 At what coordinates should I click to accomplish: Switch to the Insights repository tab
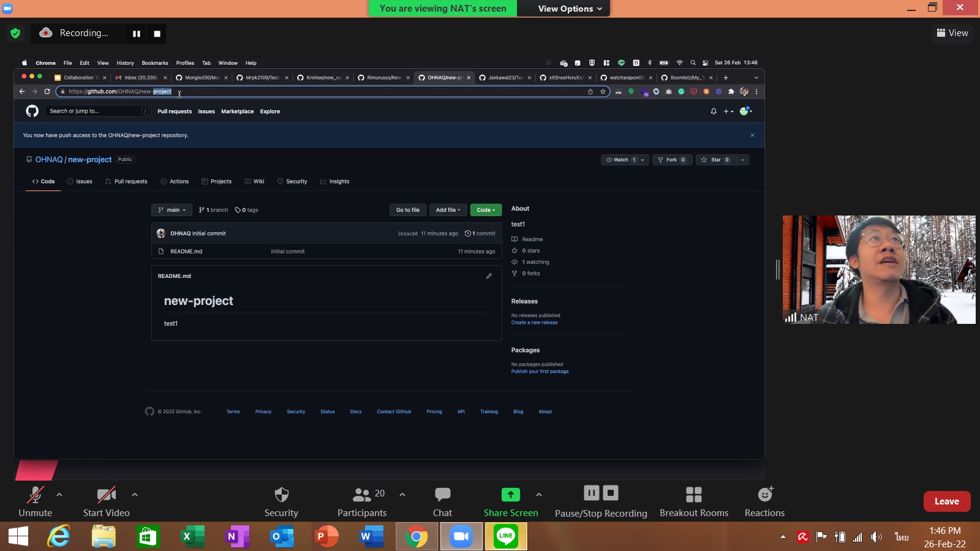coord(334,181)
